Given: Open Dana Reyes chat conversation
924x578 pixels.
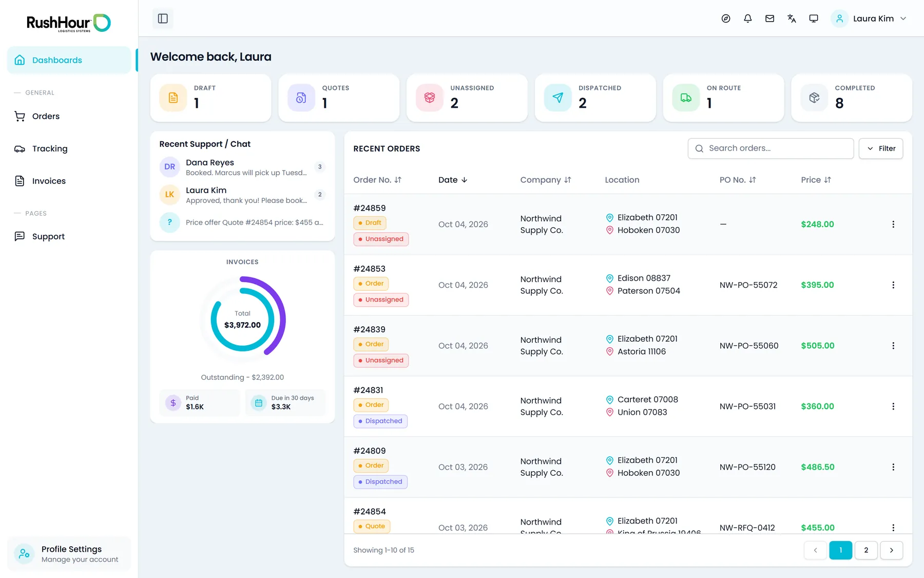Looking at the screenshot, I should point(242,167).
